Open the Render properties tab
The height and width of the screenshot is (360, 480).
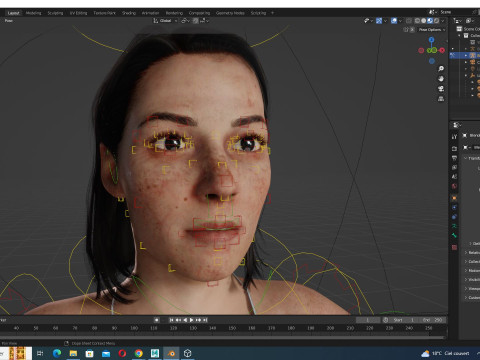[x=454, y=148]
